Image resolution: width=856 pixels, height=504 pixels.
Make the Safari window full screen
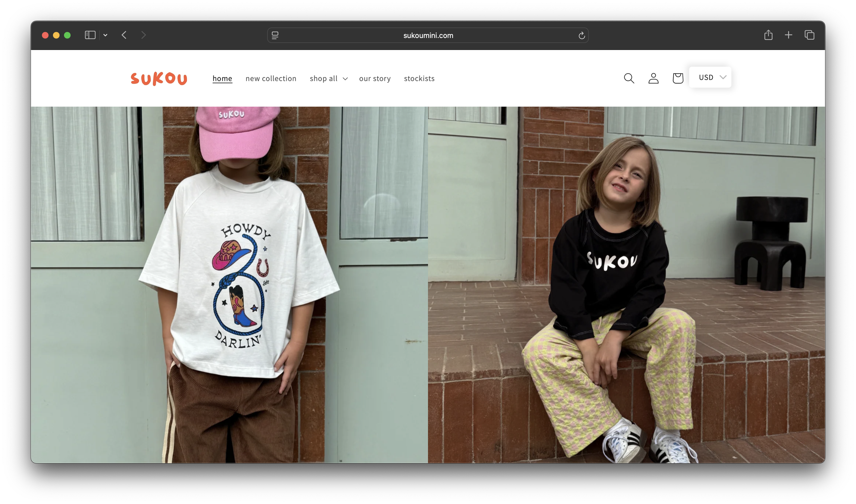pos(67,35)
